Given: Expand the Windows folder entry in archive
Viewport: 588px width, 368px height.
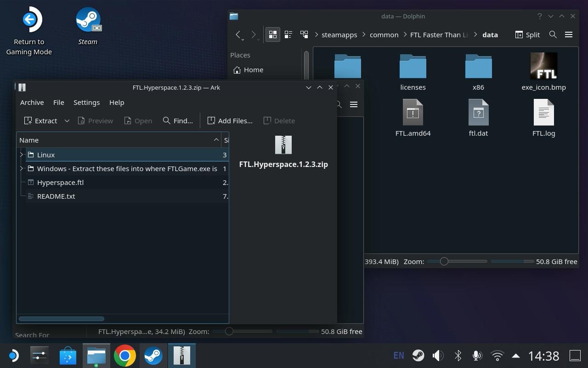Looking at the screenshot, I should tap(22, 168).
